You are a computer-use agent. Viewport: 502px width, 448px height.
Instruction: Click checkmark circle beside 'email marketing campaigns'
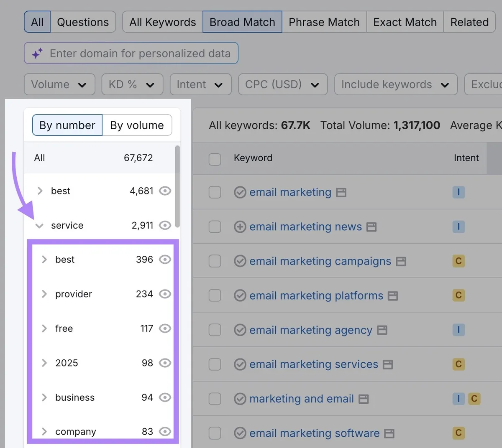(240, 261)
